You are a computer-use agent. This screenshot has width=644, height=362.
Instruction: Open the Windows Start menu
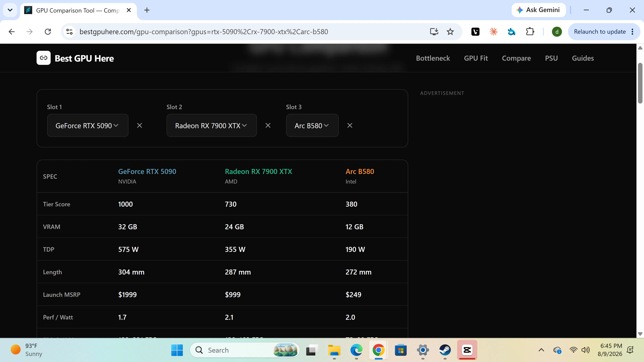177,350
